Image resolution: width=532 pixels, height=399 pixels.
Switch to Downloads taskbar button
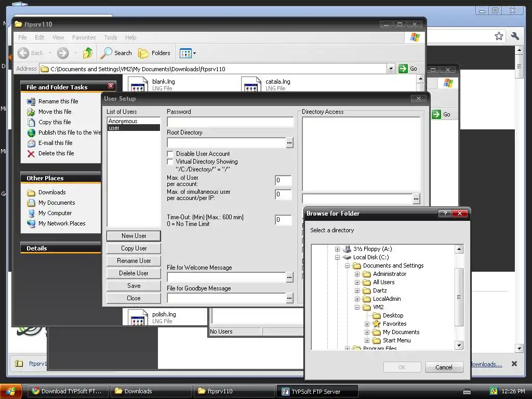151,392
